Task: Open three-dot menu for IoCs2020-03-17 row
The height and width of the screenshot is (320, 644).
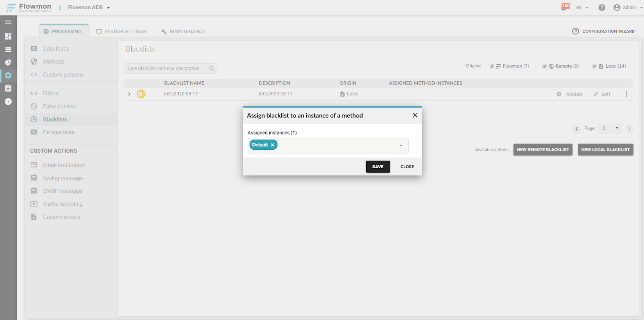Action: (x=626, y=94)
